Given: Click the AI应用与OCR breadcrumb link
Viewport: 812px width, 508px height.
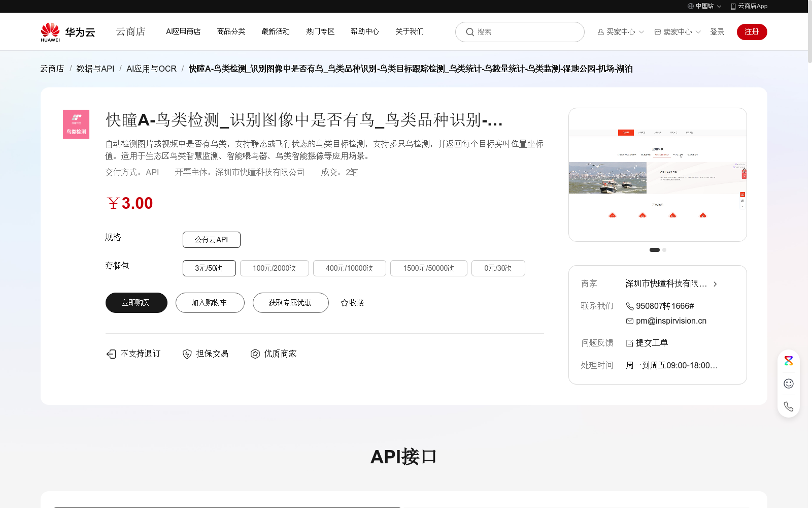Looking at the screenshot, I should (x=151, y=69).
